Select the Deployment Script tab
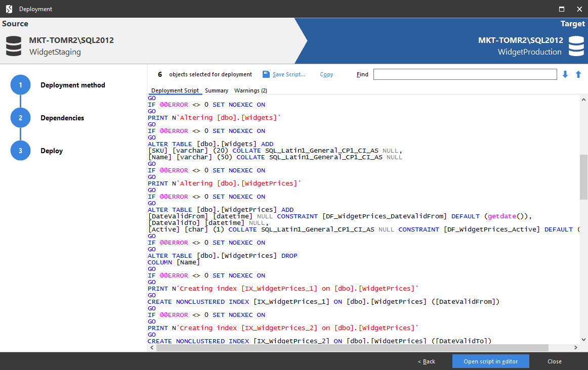 (x=175, y=90)
